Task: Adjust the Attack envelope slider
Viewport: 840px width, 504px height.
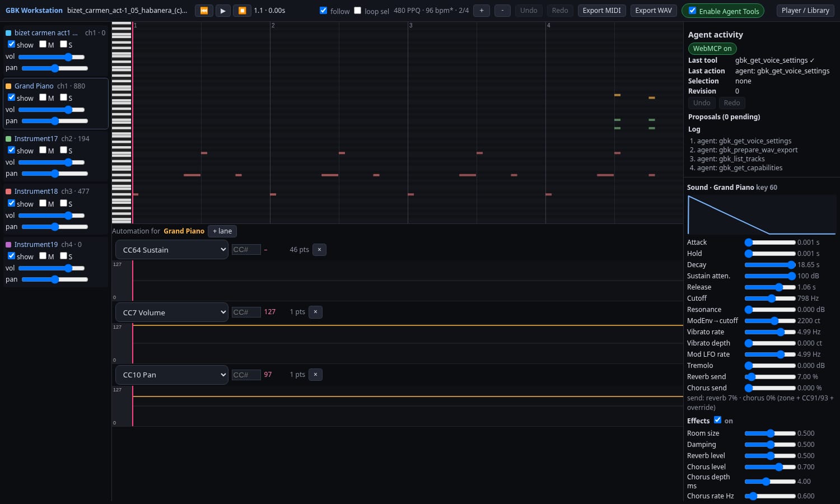Action: (770, 242)
